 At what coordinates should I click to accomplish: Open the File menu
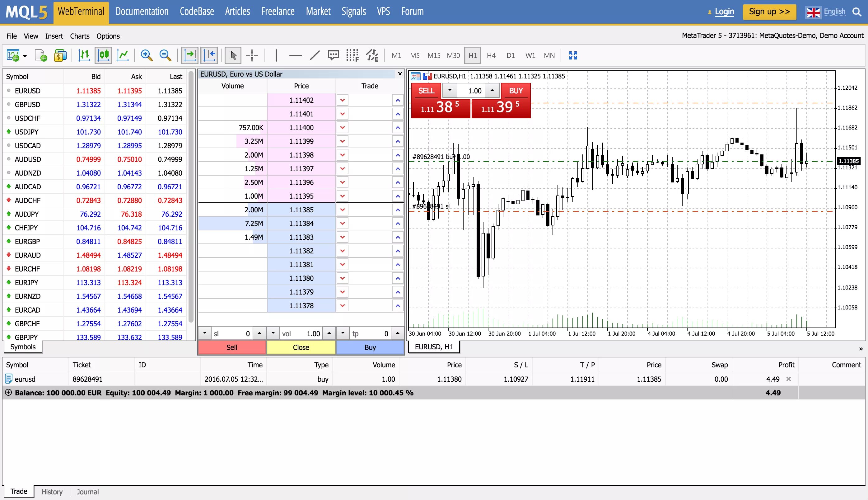tap(11, 36)
